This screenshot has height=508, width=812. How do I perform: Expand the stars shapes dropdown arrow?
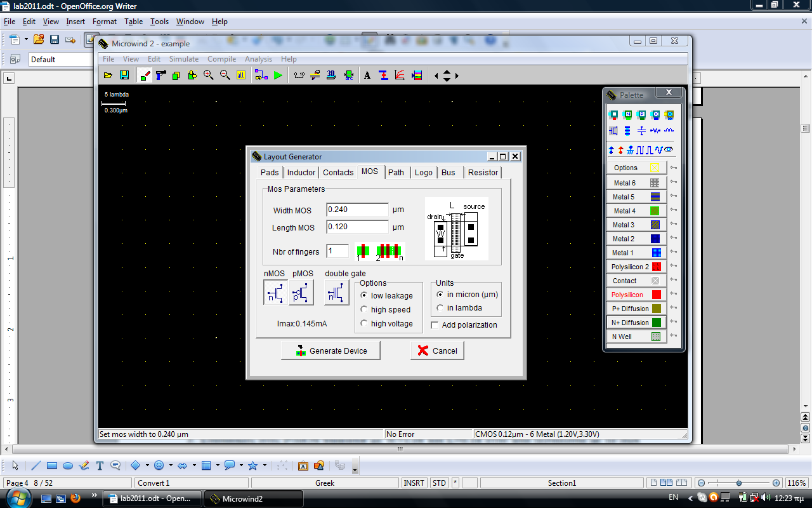[265, 465]
